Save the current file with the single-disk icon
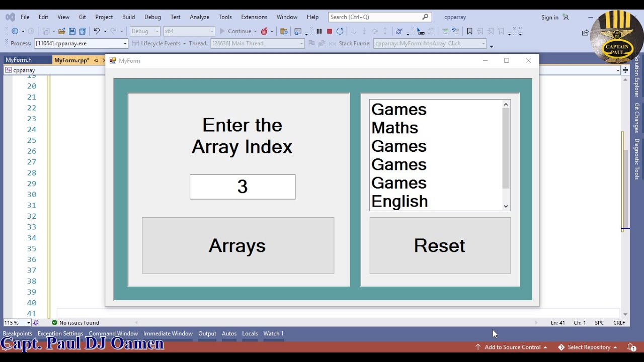 72,31
